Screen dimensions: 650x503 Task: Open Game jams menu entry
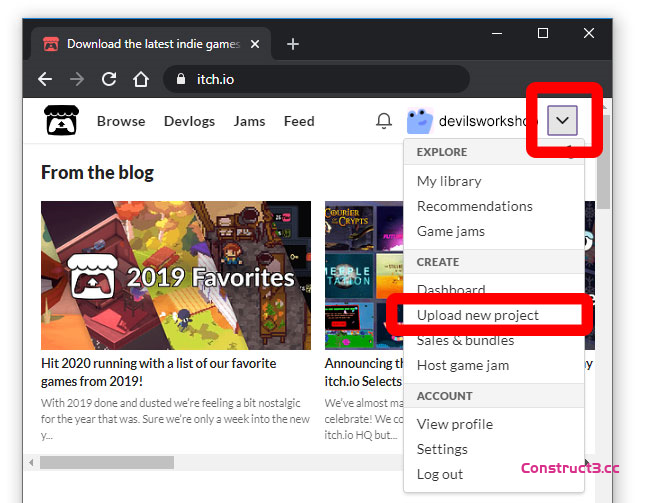click(451, 231)
